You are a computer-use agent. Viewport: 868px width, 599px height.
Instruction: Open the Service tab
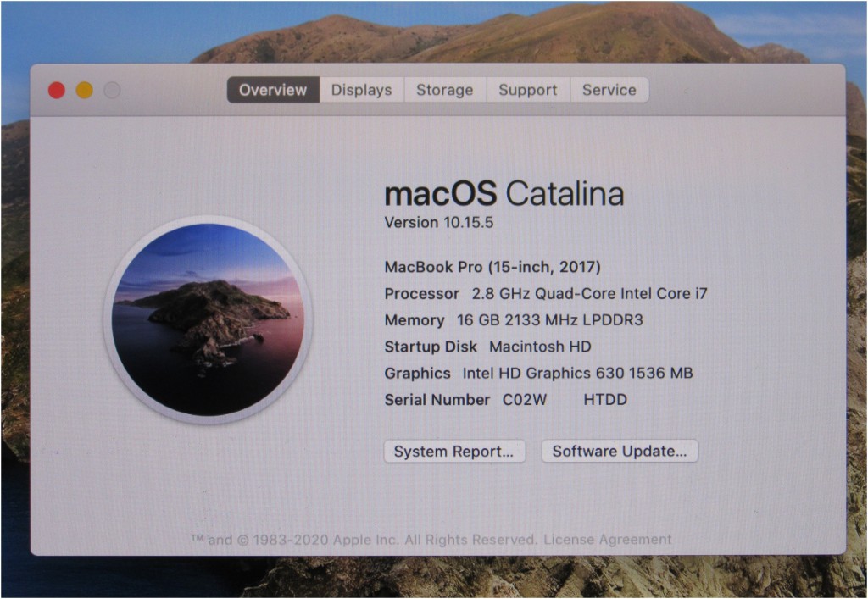609,90
